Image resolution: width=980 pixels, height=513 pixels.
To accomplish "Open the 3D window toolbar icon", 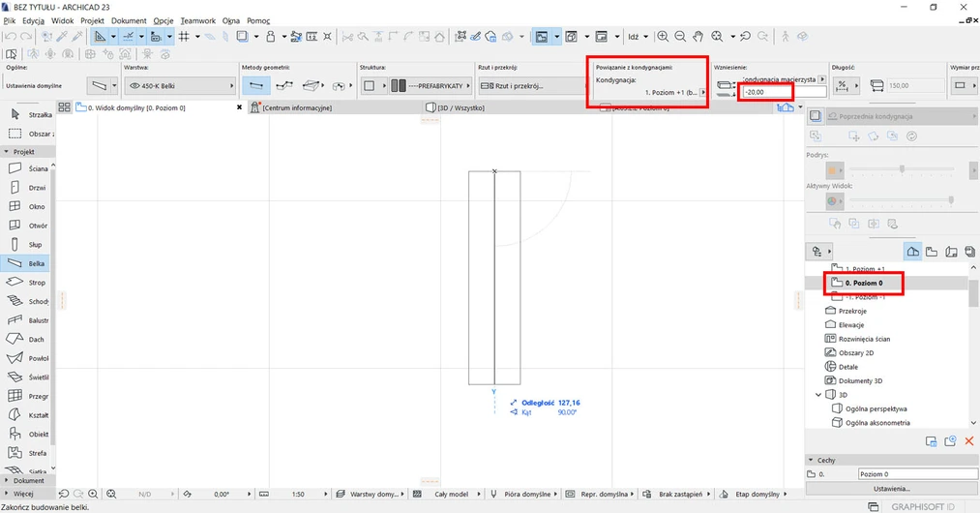I will pyautogui.click(x=571, y=37).
